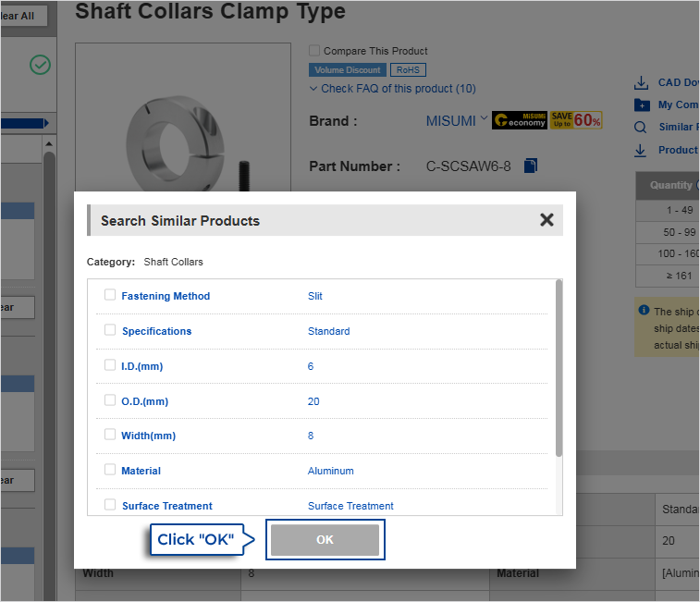Tick the I.D.(mm) checkbox
Screen dimensions: 700x602
click(110, 365)
